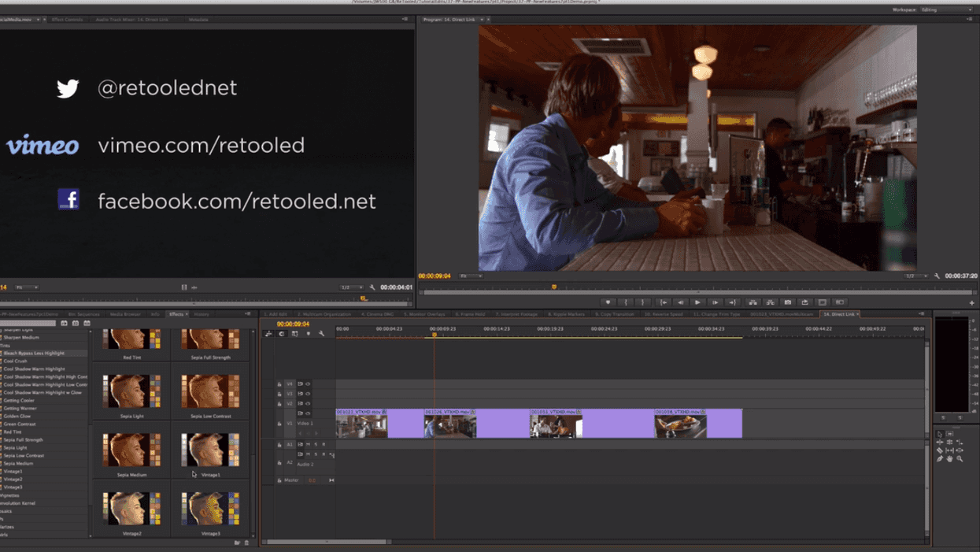
Task: Open Effect Controls tab
Action: (x=68, y=19)
